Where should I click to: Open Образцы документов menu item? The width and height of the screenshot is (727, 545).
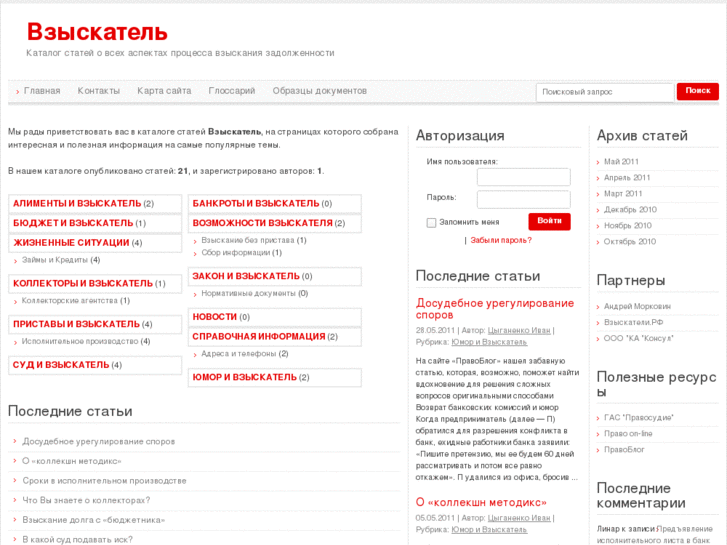click(x=319, y=91)
